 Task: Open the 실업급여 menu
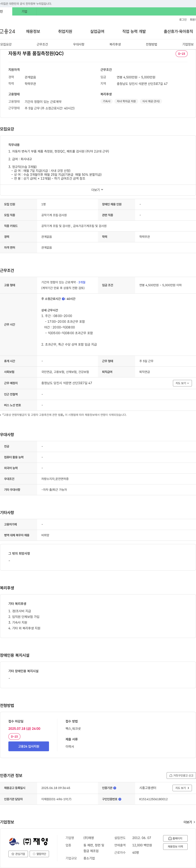pos(97,31)
